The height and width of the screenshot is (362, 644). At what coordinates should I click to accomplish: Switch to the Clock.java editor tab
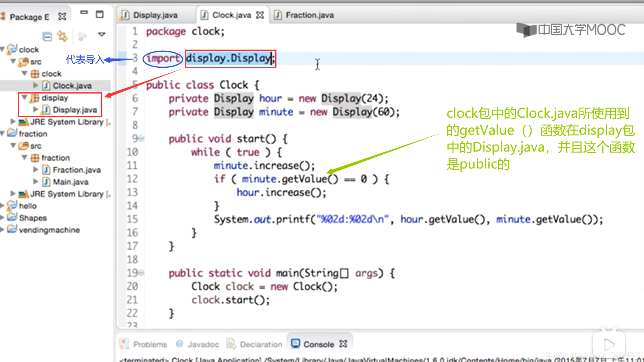(x=231, y=15)
